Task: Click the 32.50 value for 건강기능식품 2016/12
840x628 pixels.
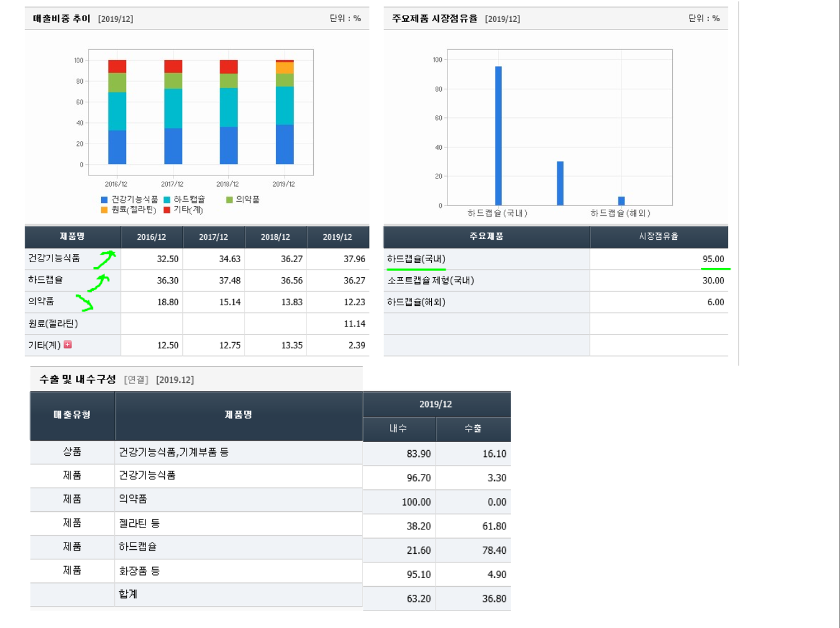Action: [168, 259]
